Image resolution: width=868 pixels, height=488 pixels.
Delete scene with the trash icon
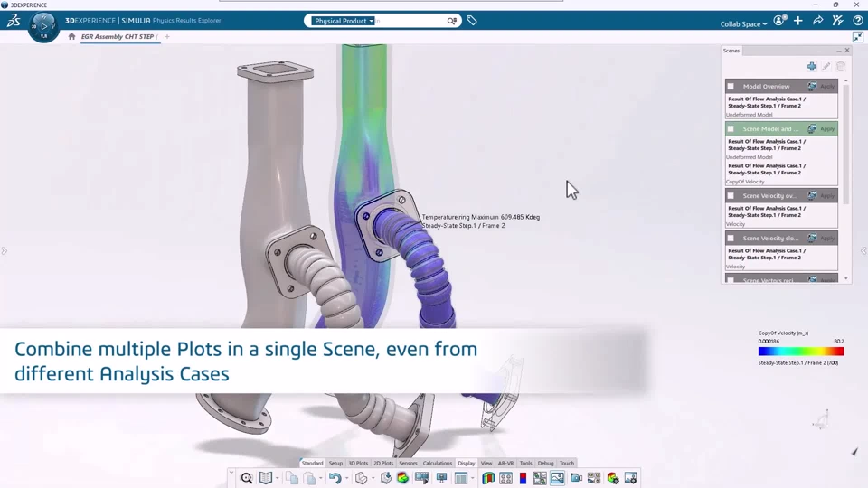[840, 66]
